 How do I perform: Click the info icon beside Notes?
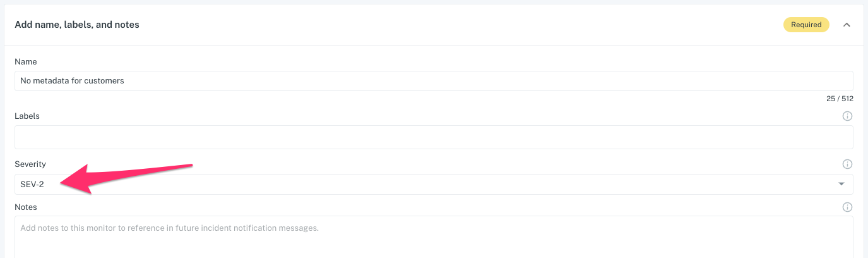[847, 207]
